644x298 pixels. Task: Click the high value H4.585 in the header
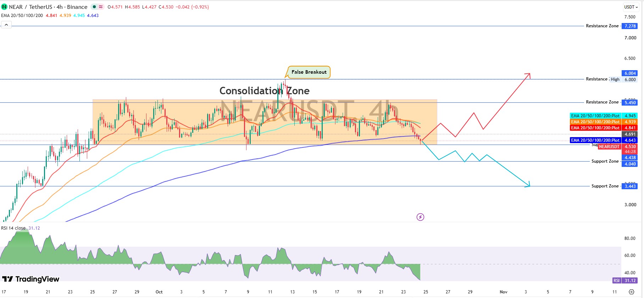click(132, 7)
